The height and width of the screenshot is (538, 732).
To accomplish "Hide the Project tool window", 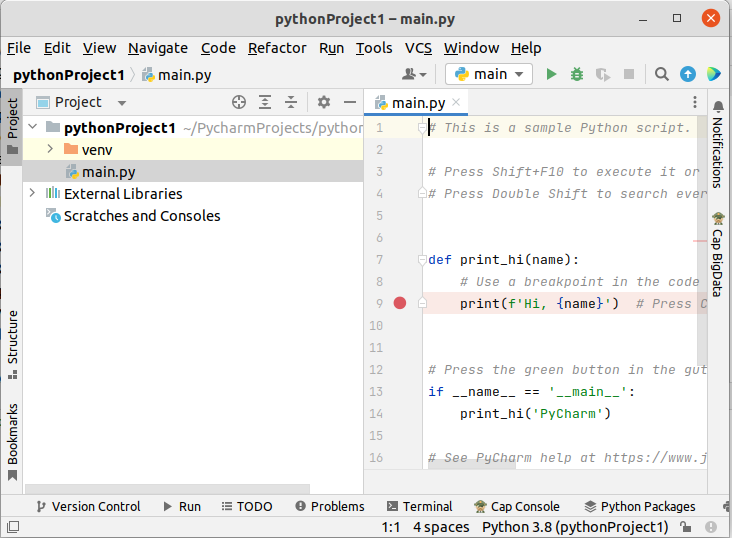I will pyautogui.click(x=349, y=102).
